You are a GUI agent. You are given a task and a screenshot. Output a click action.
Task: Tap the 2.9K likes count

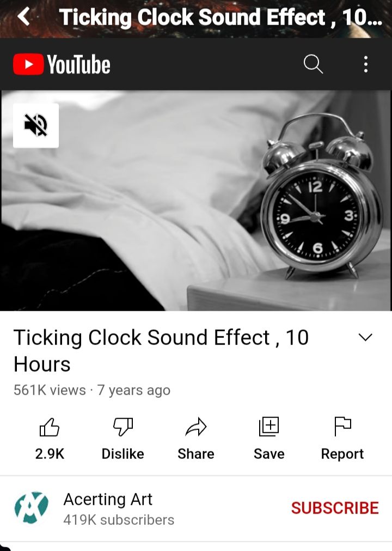tap(50, 453)
